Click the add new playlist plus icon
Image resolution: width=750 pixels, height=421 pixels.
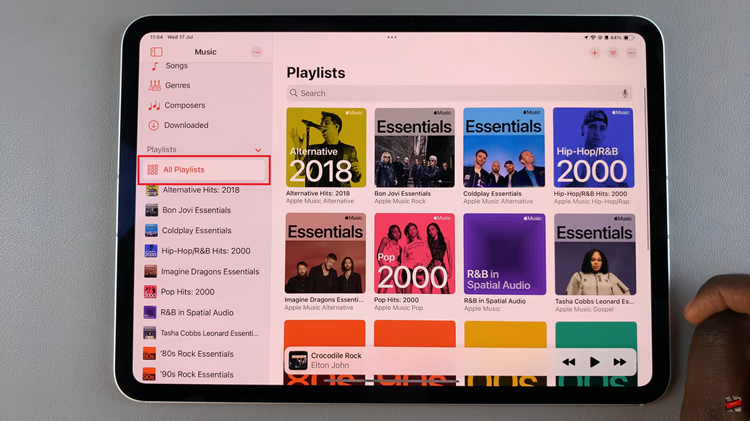click(x=595, y=53)
